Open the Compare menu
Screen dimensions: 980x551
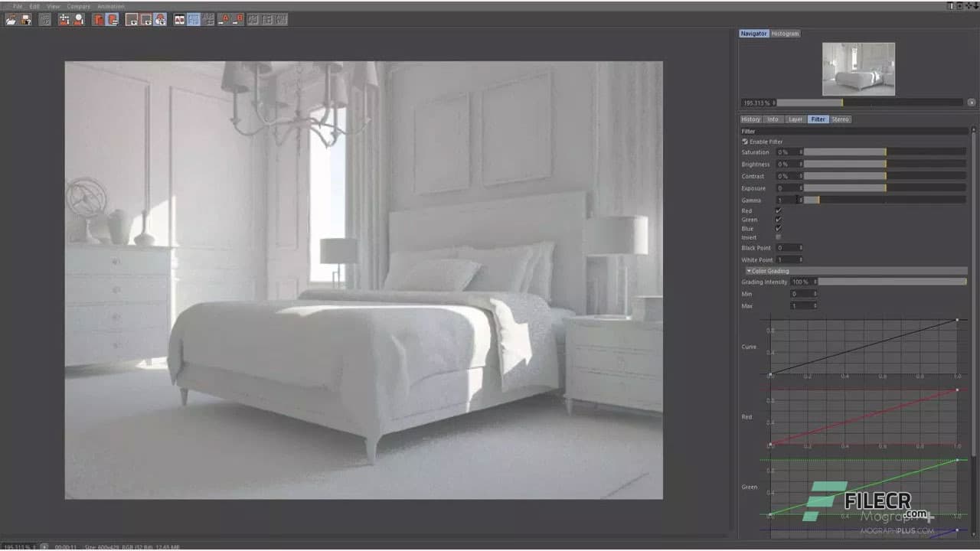79,6
